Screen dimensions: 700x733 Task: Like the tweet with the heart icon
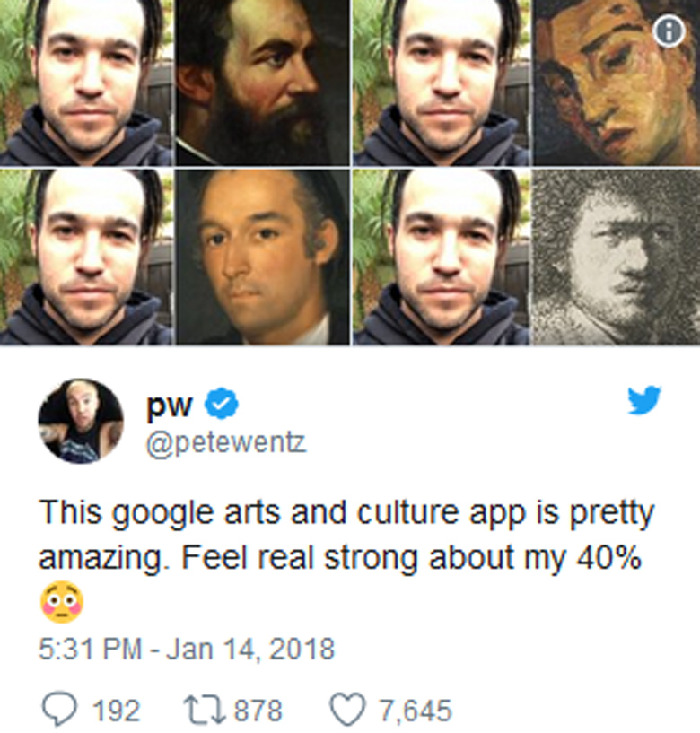(x=347, y=710)
